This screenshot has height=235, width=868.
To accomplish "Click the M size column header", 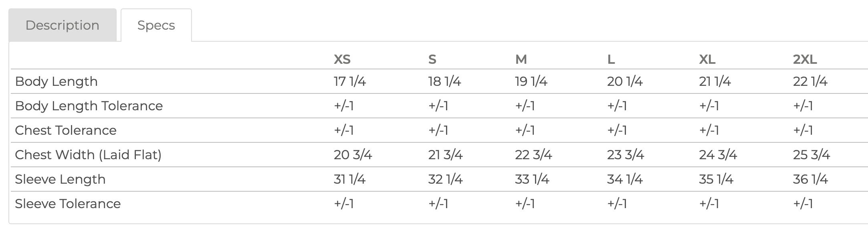I will pos(521,59).
